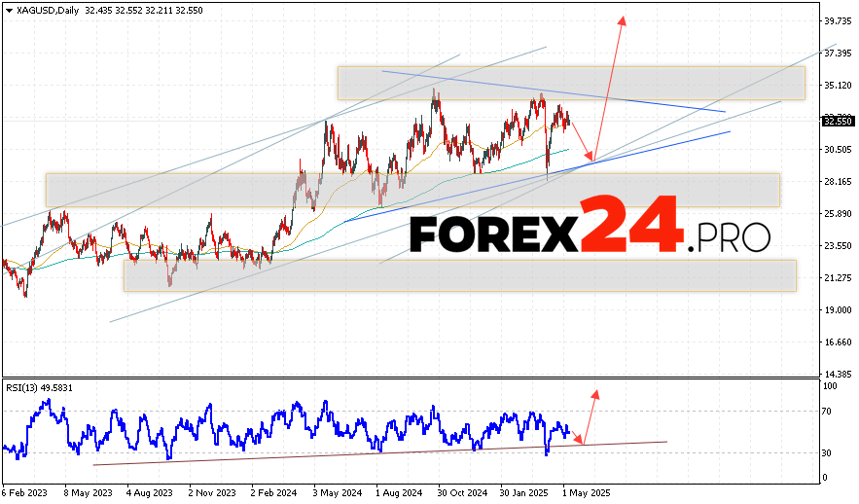
Task: Click the 39.735 price axis label
Action: (x=839, y=21)
